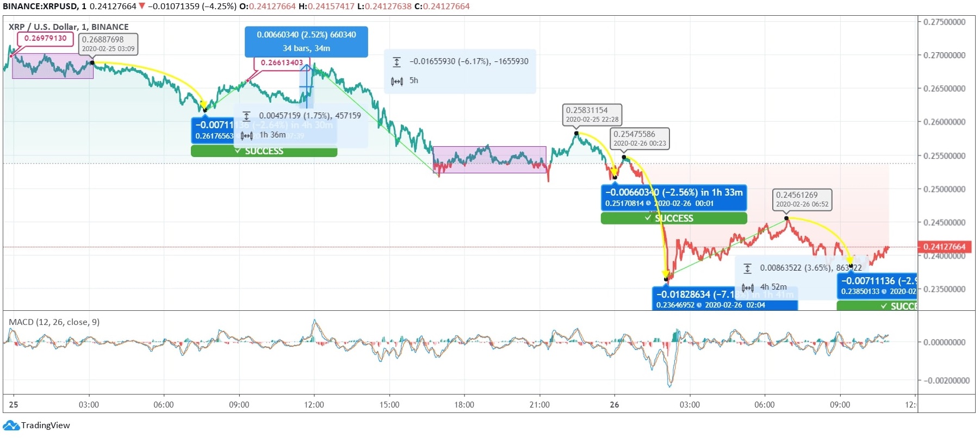
Task: Click the -0.00660340 (-2.56%) in 1h 33m forecast box
Action: tap(674, 197)
